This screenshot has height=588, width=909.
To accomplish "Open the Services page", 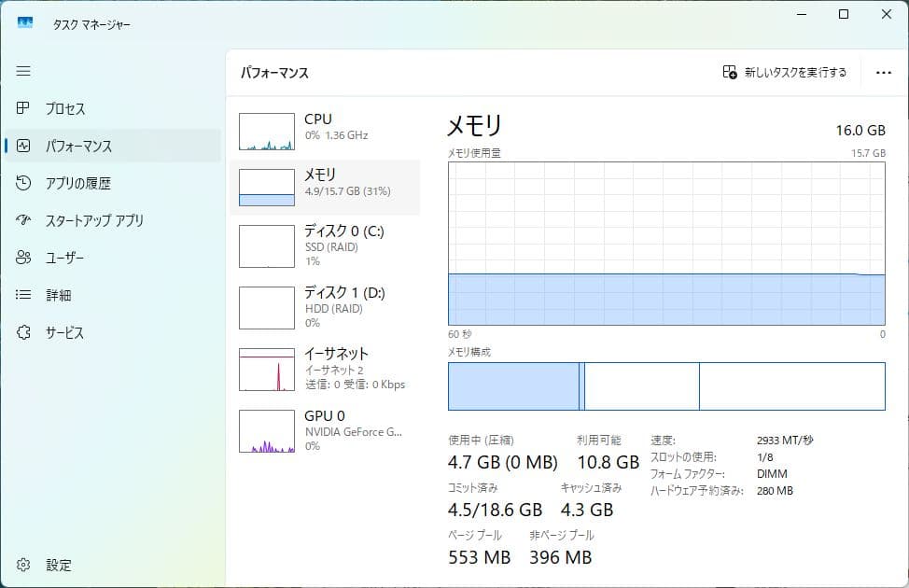I will tap(67, 332).
